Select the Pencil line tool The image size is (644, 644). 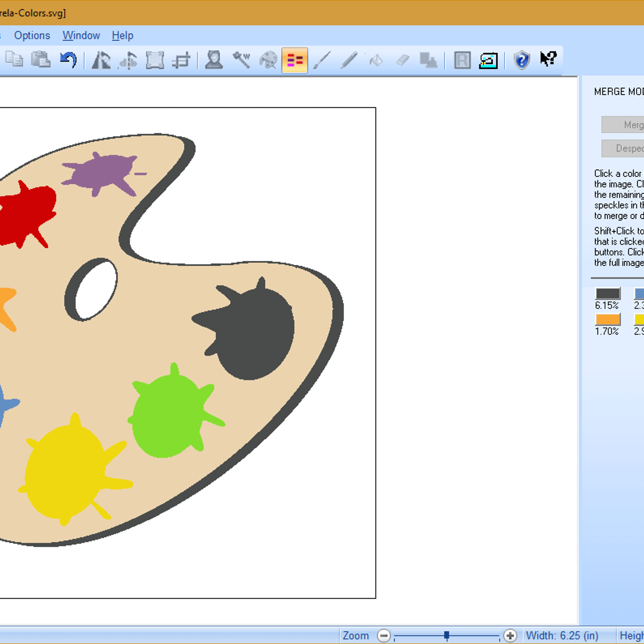(x=349, y=60)
